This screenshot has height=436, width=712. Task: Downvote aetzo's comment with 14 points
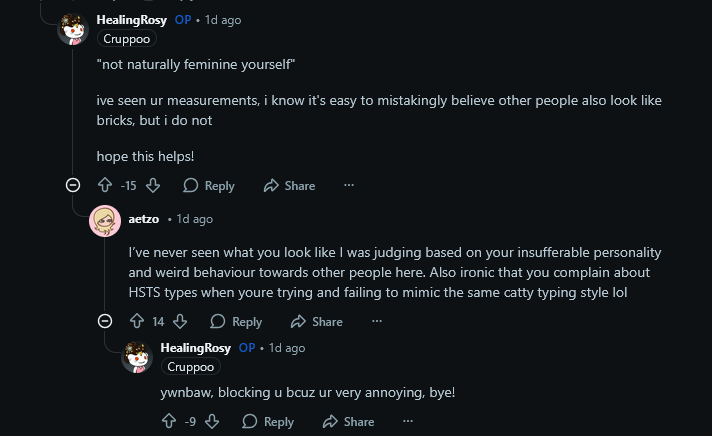click(181, 321)
